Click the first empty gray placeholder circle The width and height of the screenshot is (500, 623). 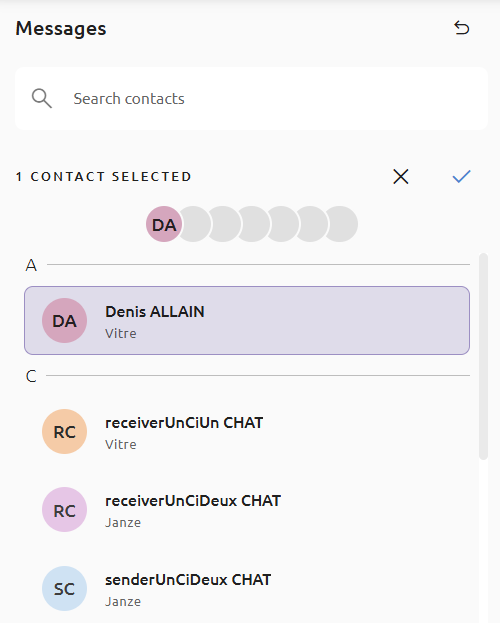(196, 224)
